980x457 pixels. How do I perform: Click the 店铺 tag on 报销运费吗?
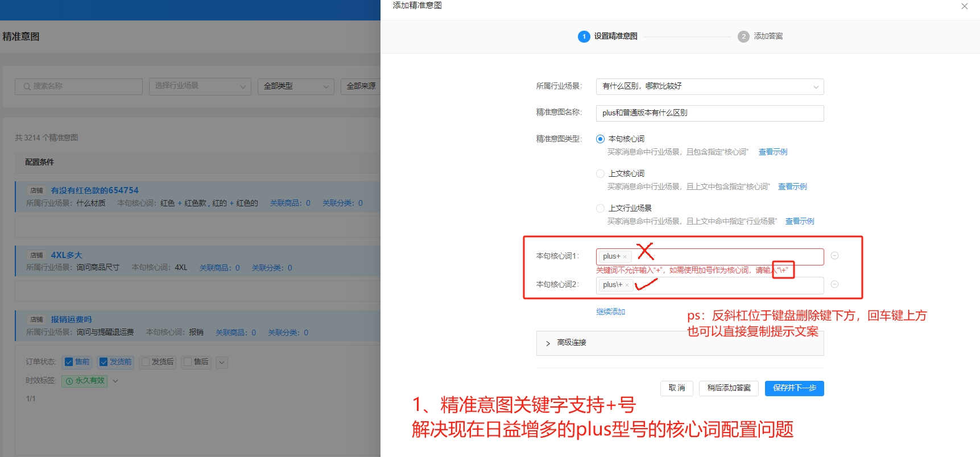[x=37, y=319]
